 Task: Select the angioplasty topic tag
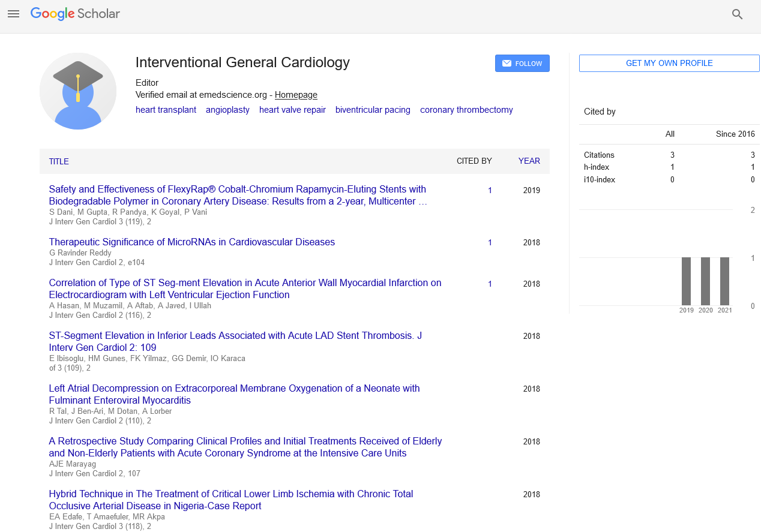tap(227, 110)
